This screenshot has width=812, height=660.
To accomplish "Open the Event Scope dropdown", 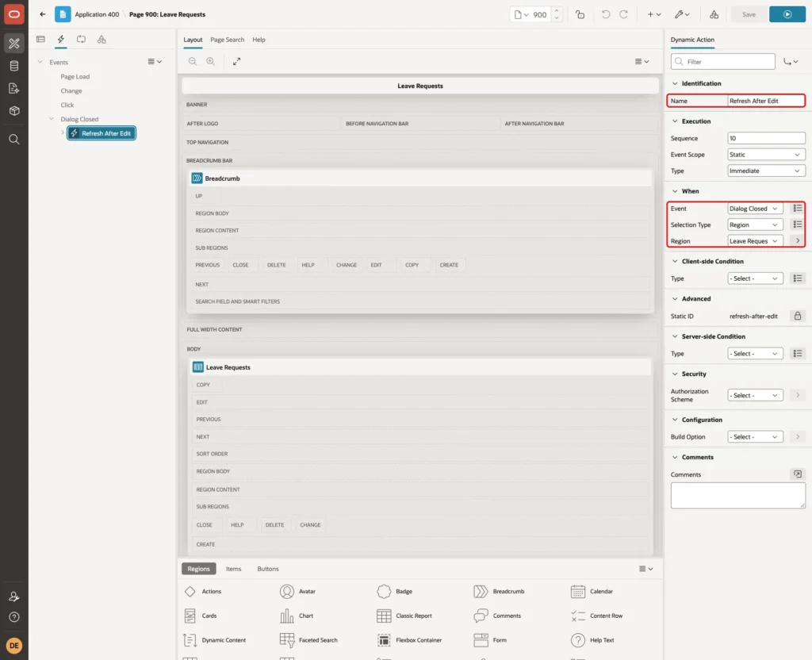I will [x=766, y=155].
